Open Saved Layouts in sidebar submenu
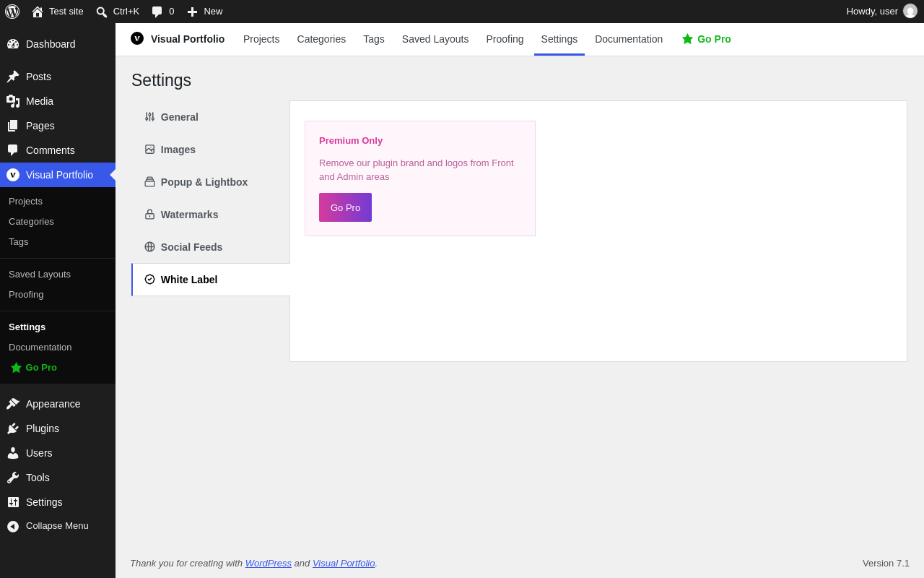 [58, 275]
